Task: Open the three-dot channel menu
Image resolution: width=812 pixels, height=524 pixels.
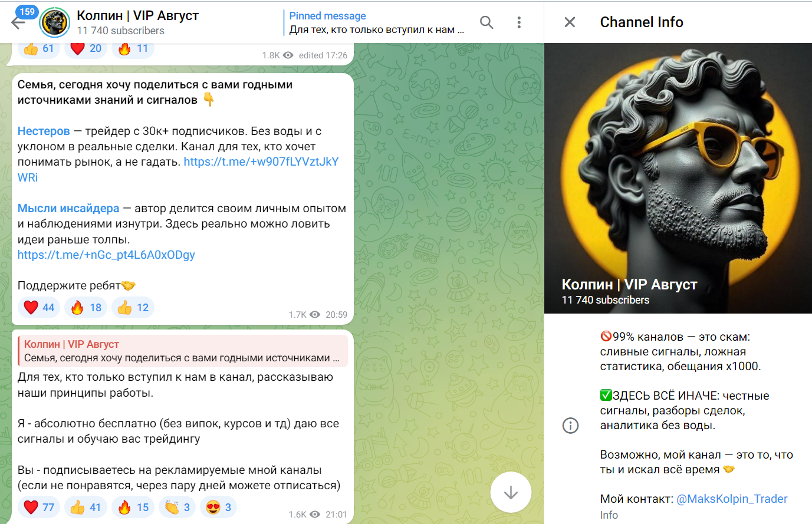Action: coord(519,22)
